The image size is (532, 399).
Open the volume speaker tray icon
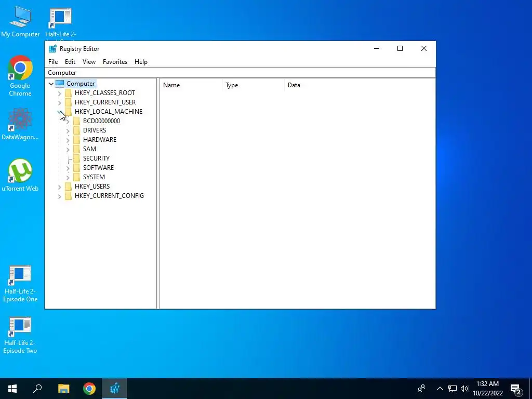click(464, 389)
